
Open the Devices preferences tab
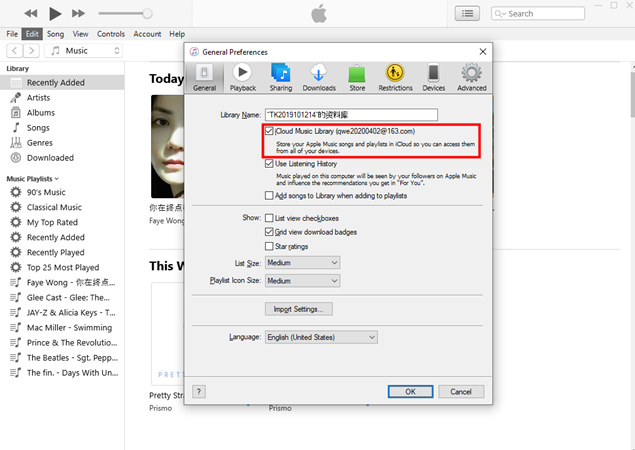(x=433, y=78)
